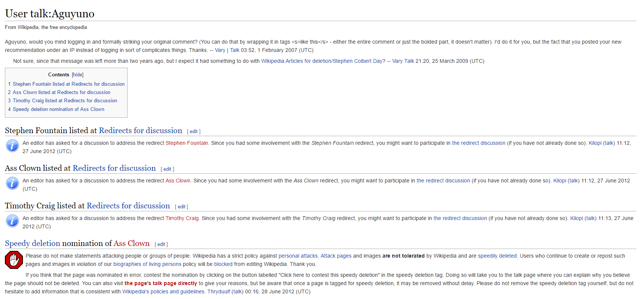The width and height of the screenshot is (644, 299).
Task: Open red Stephen Fountain redirect link
Action: coord(187,143)
